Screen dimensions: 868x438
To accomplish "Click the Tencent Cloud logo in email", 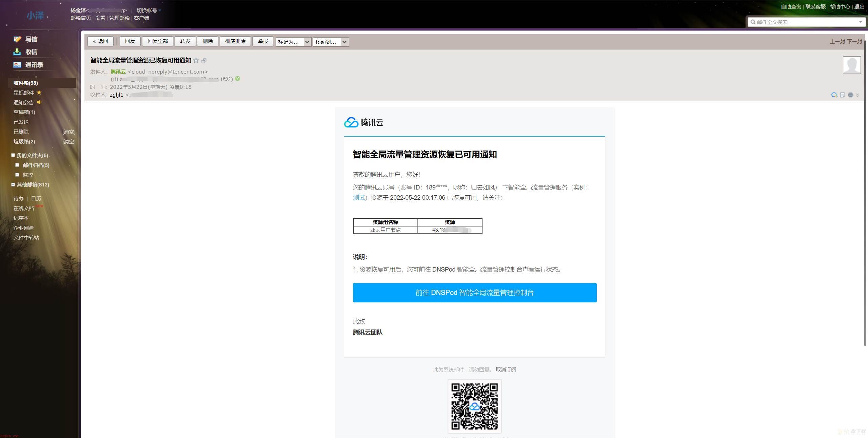I will [364, 122].
